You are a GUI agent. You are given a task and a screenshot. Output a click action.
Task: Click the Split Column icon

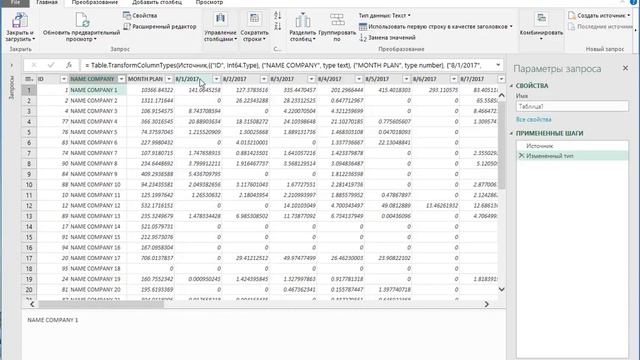[x=302, y=20]
